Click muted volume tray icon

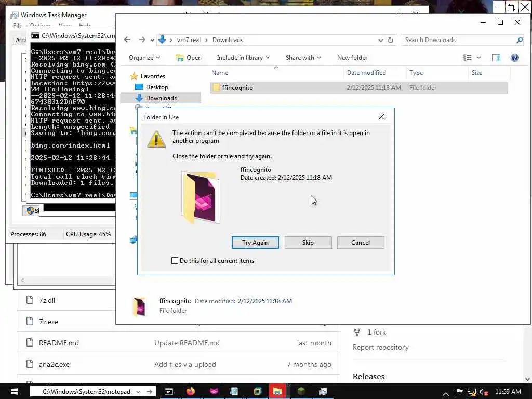pyautogui.click(x=484, y=393)
